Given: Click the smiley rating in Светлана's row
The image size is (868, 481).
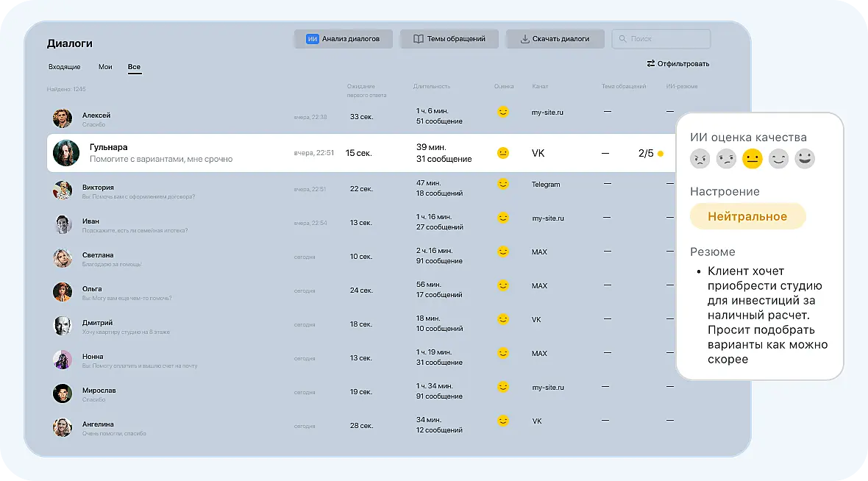Looking at the screenshot, I should pyautogui.click(x=502, y=252).
